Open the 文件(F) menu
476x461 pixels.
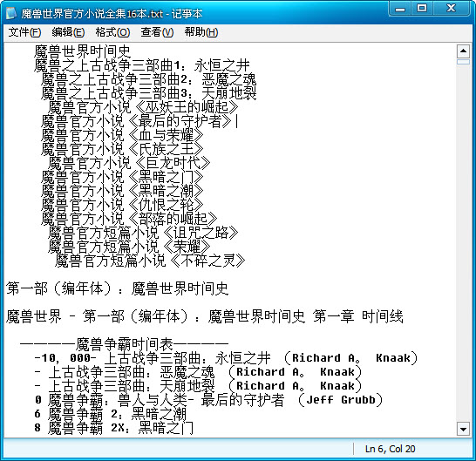click(24, 32)
